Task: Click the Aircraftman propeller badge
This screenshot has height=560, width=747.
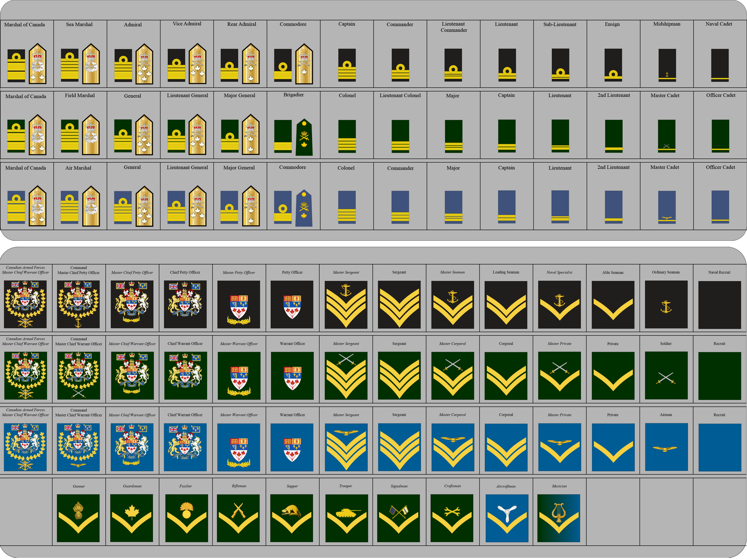Action: click(507, 518)
